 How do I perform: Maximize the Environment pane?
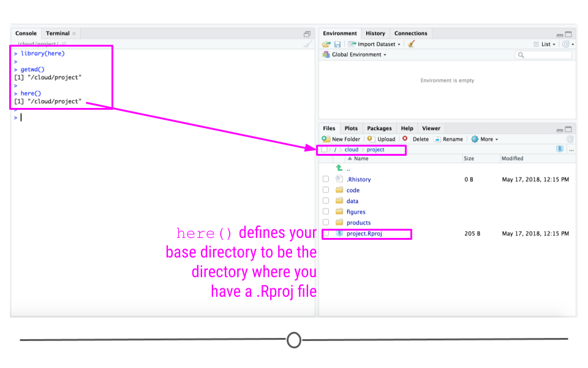point(568,34)
